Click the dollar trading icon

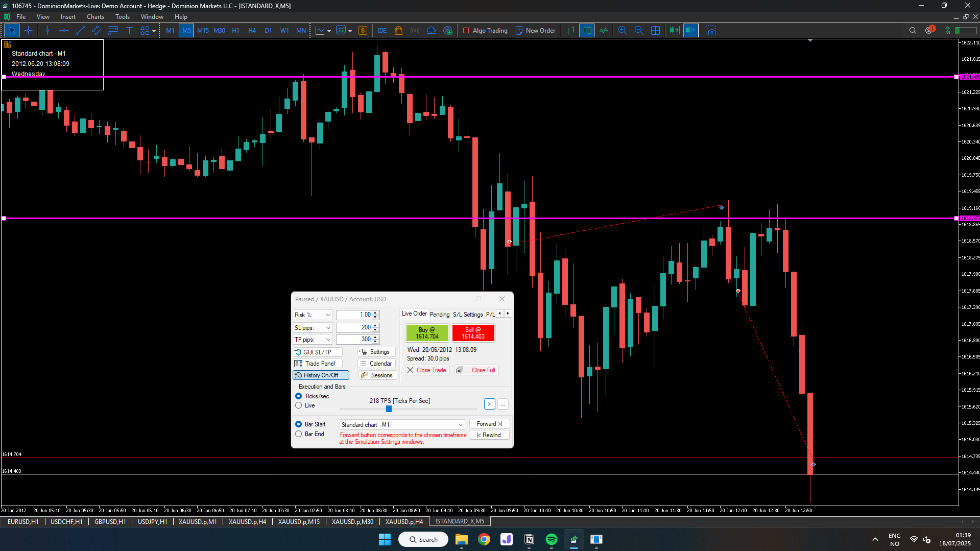click(x=363, y=31)
